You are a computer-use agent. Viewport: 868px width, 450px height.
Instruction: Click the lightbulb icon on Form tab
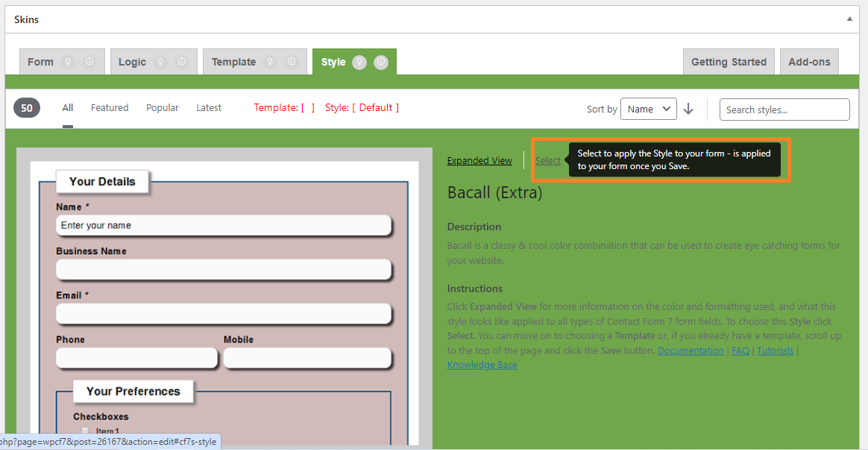(x=67, y=62)
